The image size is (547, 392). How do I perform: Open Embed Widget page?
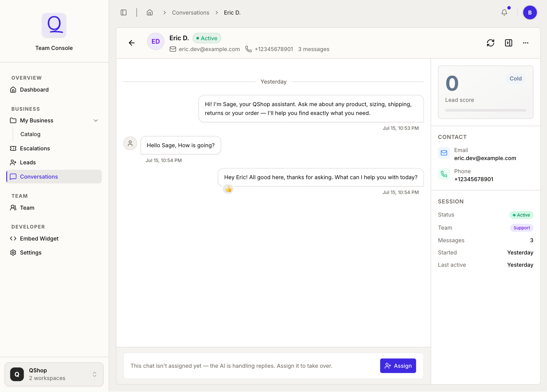(54, 239)
